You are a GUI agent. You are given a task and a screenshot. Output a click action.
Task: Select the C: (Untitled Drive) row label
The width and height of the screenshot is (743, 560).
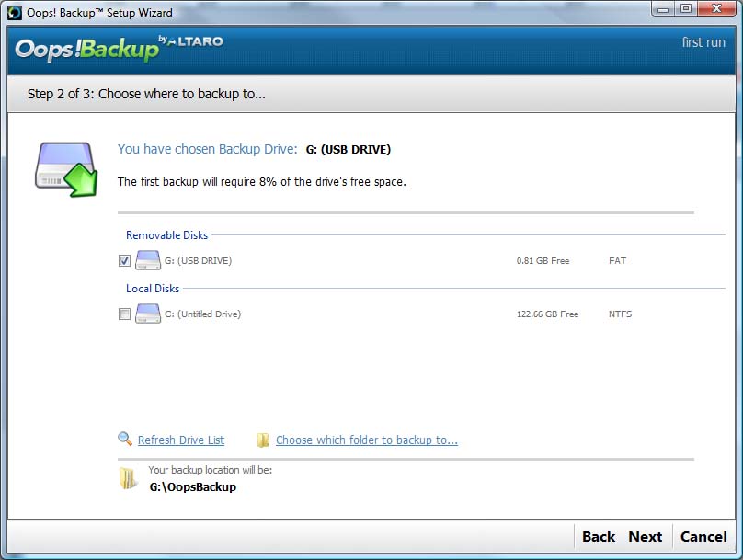[203, 314]
